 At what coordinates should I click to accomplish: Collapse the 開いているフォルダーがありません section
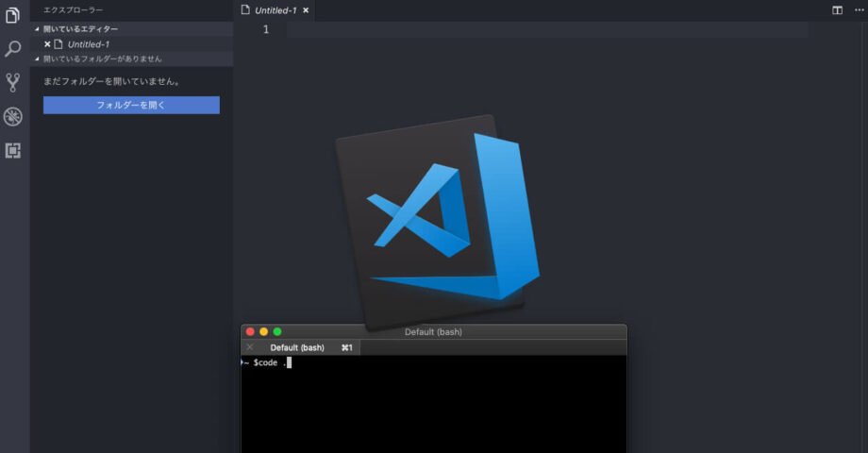click(131, 59)
